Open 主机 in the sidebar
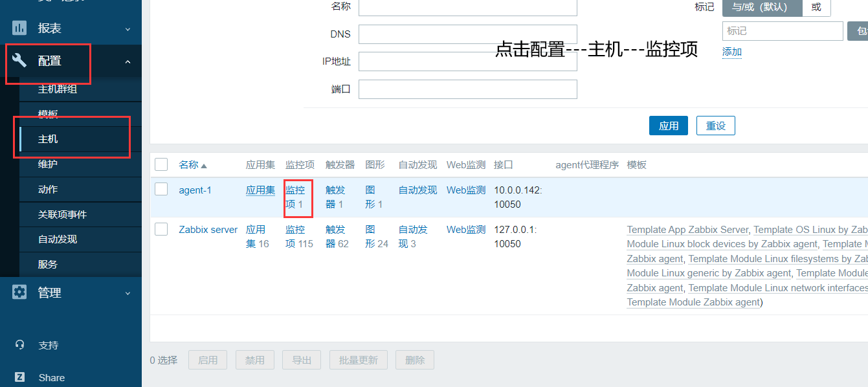868x387 pixels. point(80,139)
